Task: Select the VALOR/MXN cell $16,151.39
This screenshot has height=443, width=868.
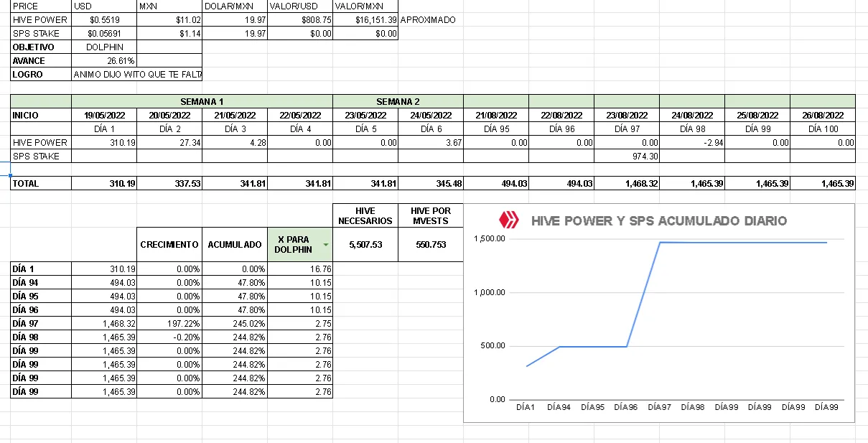Action: click(x=365, y=20)
